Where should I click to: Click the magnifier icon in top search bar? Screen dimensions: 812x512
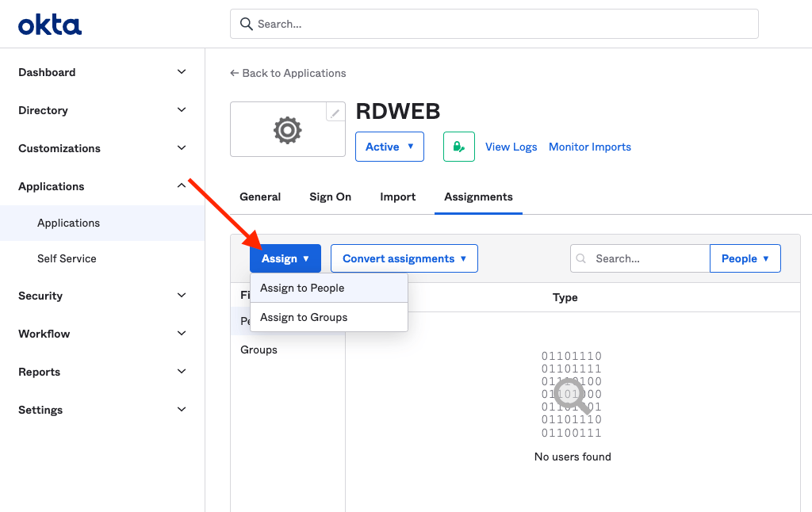246,24
